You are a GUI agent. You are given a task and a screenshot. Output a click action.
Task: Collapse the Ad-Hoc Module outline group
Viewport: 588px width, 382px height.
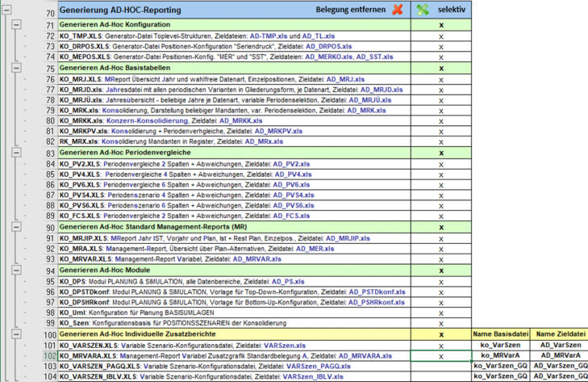coord(15,271)
